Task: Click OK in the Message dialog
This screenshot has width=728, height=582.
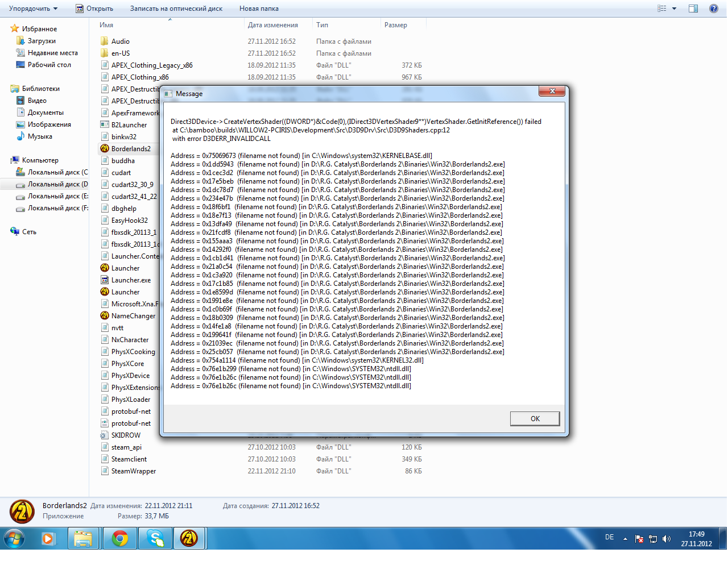Action: click(535, 419)
